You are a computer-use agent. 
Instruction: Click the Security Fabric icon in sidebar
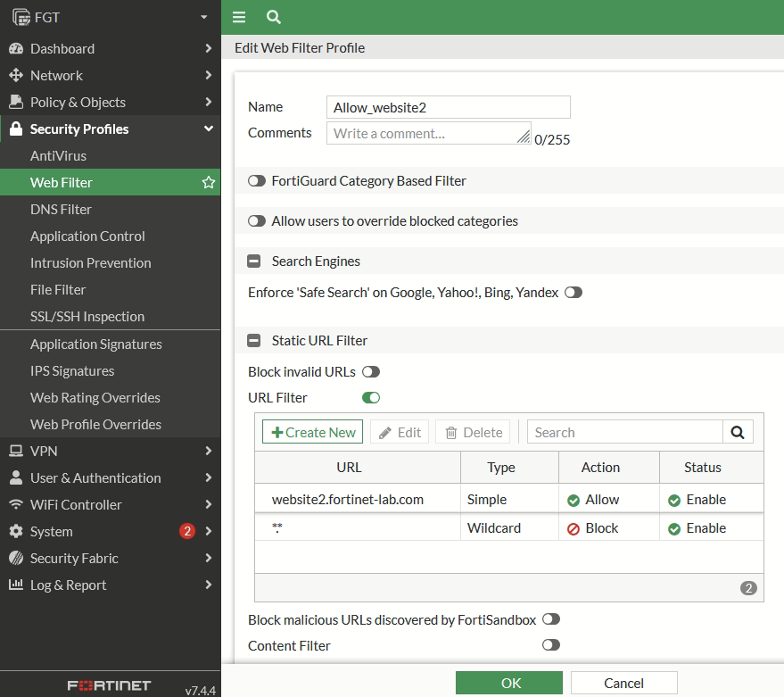pyautogui.click(x=15, y=558)
